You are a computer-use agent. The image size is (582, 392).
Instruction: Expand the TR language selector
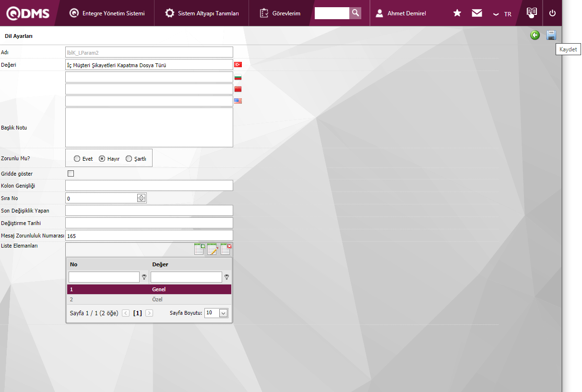pos(502,14)
